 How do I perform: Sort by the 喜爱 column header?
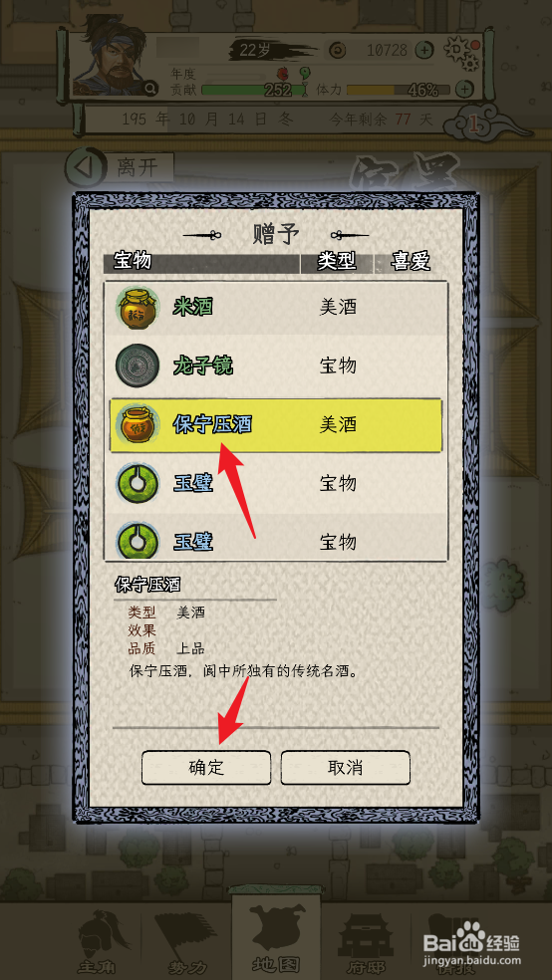pos(411,263)
